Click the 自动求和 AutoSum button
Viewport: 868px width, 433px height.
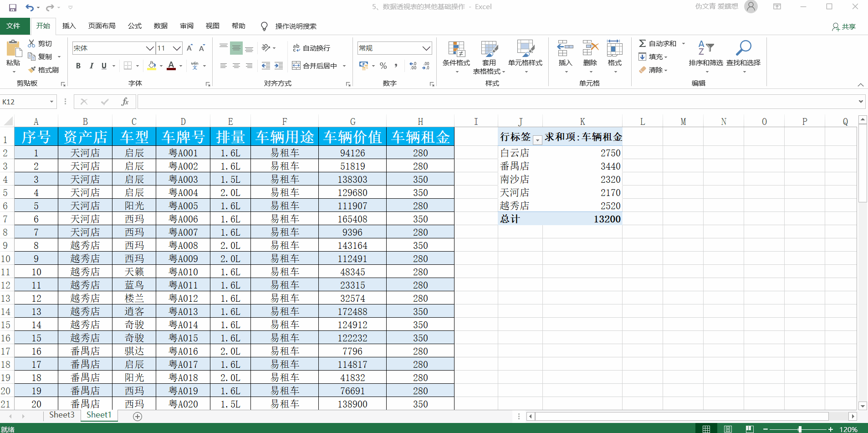[x=658, y=43]
